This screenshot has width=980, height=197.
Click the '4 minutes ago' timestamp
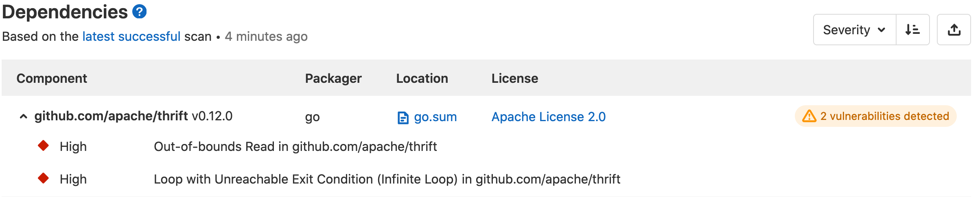pyautogui.click(x=266, y=36)
